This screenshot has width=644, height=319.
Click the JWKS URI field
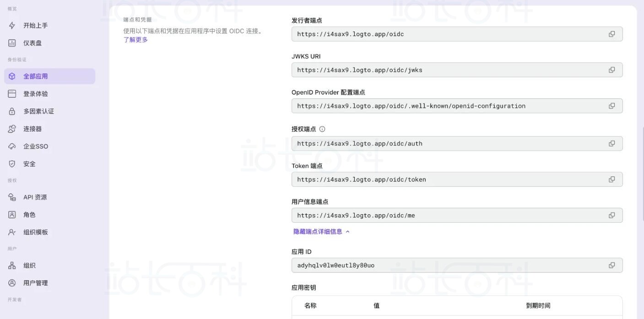coord(457,70)
